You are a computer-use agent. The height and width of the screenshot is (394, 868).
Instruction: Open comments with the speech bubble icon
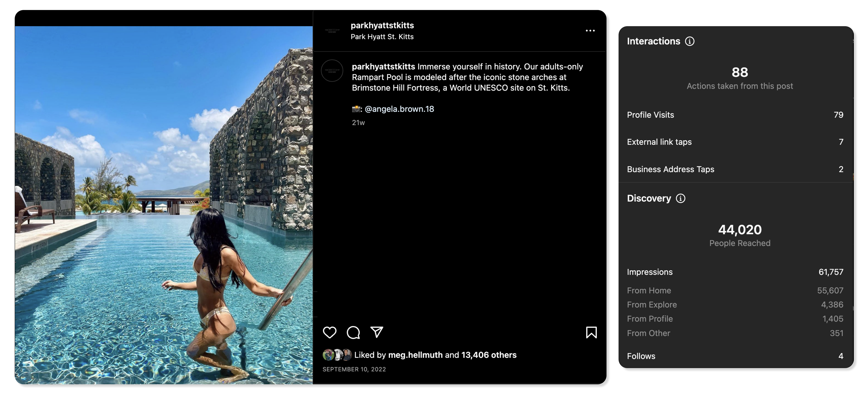click(353, 332)
